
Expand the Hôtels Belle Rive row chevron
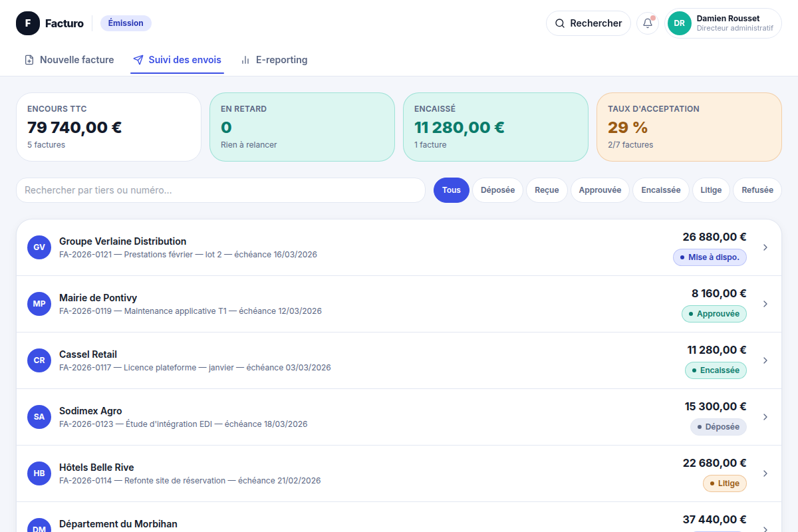[x=765, y=473]
